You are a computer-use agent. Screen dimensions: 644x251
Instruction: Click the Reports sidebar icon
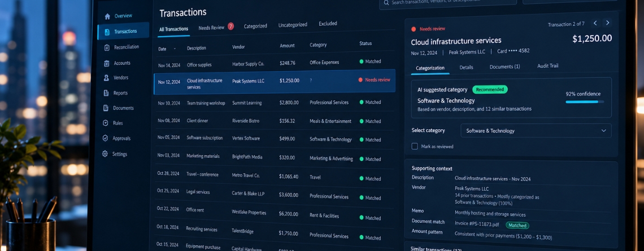pos(106,93)
